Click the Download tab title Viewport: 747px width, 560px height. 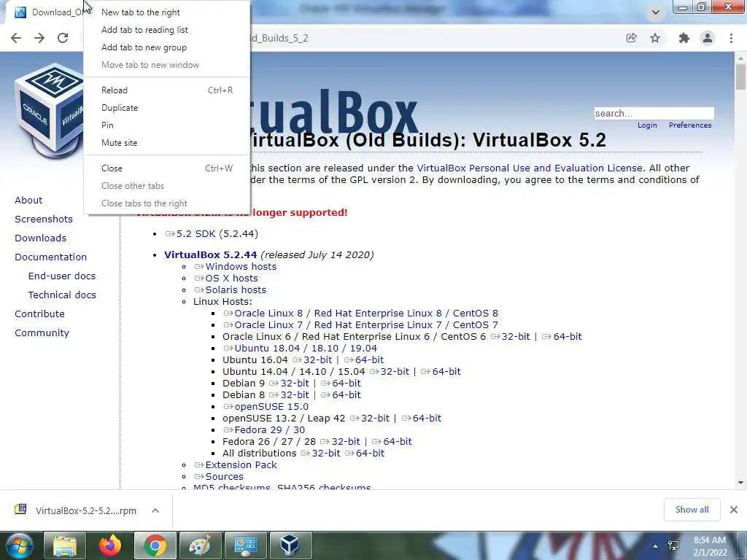point(57,12)
